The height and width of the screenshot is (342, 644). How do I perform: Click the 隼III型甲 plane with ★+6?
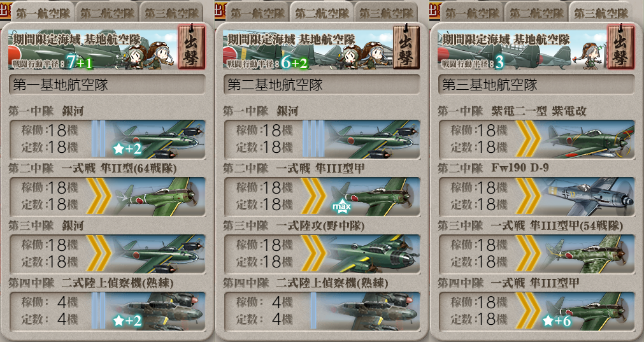tap(587, 311)
